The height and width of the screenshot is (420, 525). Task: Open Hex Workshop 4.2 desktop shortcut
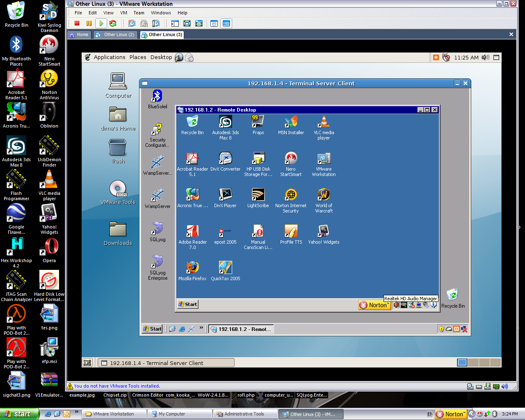[x=16, y=252]
